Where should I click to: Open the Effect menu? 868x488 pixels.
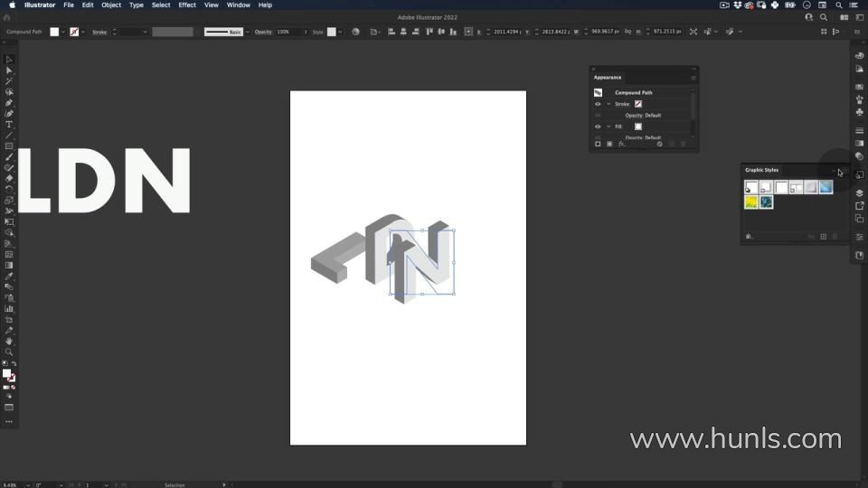click(x=187, y=5)
